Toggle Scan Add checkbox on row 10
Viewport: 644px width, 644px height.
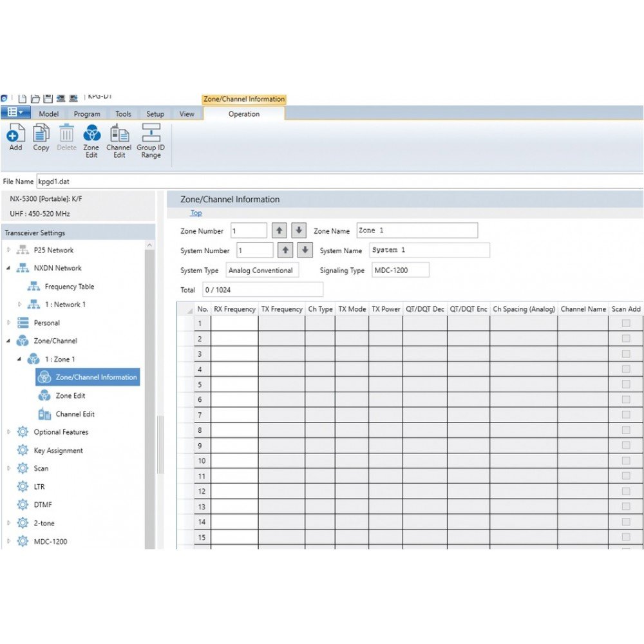pyautogui.click(x=625, y=460)
